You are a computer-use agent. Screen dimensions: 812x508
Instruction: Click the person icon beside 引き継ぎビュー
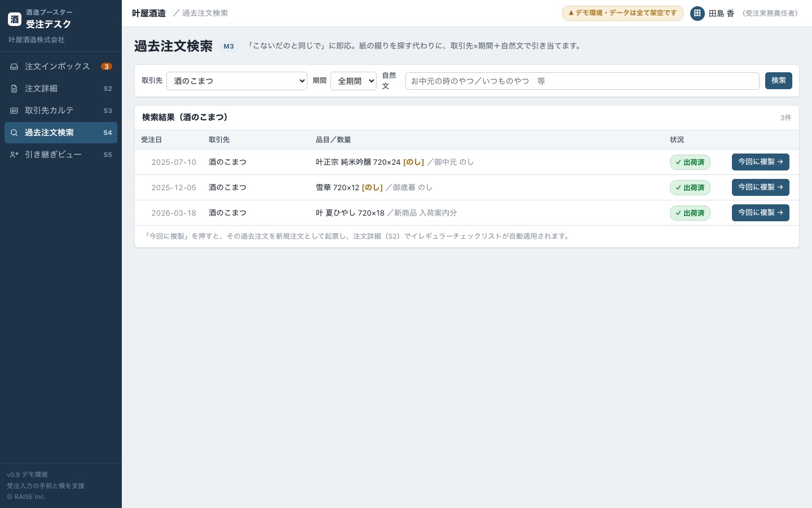(14, 155)
